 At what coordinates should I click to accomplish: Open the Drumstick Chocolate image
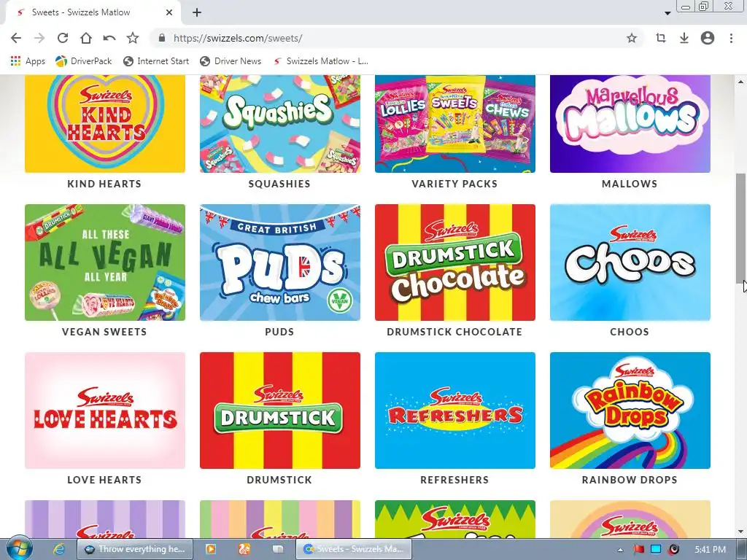[x=455, y=262]
